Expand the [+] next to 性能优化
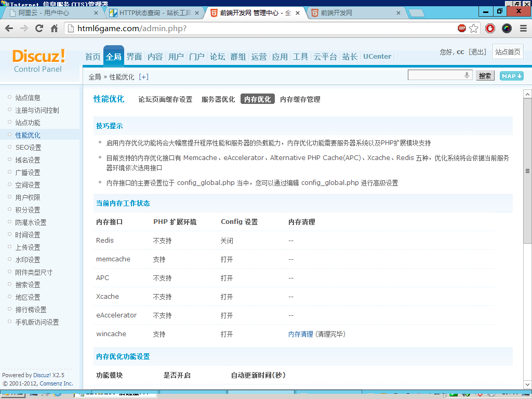This screenshot has width=532, height=399. tap(143, 77)
